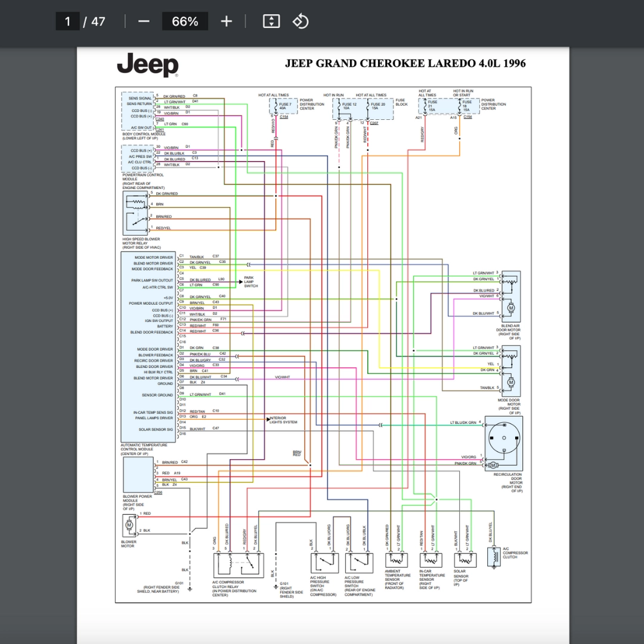Click the INTERIOR LIGHTS SYSTEM text

[x=283, y=420]
